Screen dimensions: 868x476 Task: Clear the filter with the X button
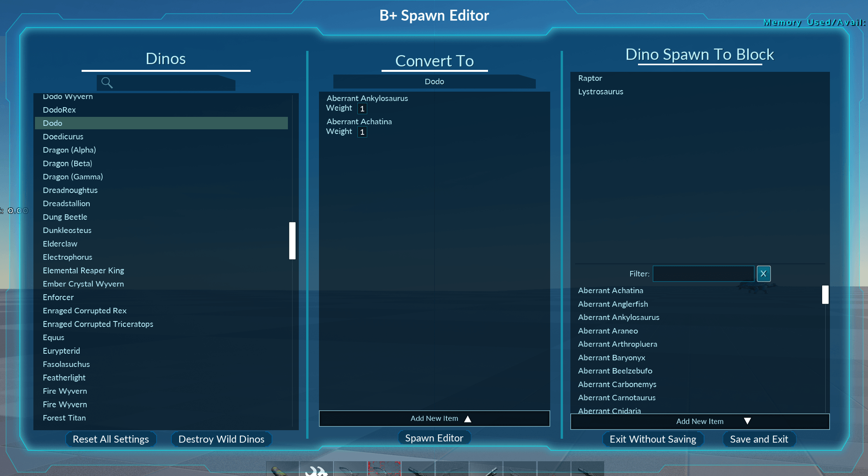763,274
